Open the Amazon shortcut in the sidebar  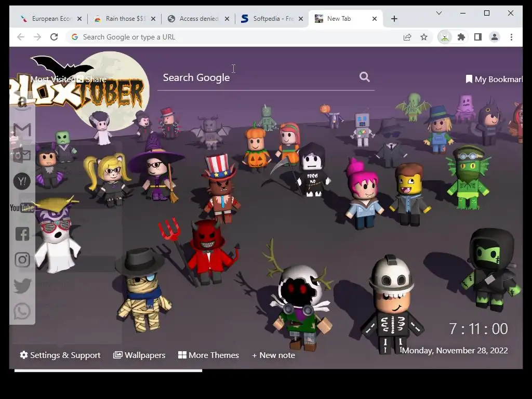tap(22, 103)
